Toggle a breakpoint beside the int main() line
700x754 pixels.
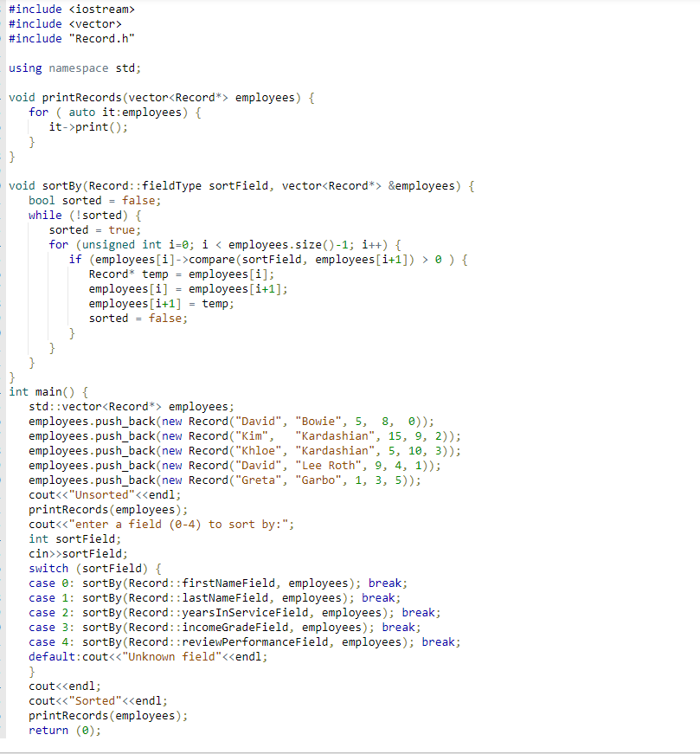pyautogui.click(x=4, y=391)
